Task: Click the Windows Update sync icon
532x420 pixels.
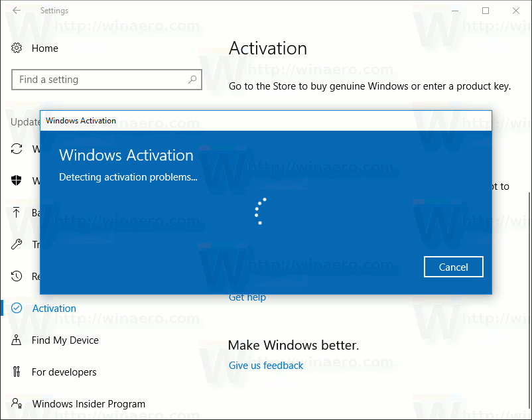Action: click(16, 149)
